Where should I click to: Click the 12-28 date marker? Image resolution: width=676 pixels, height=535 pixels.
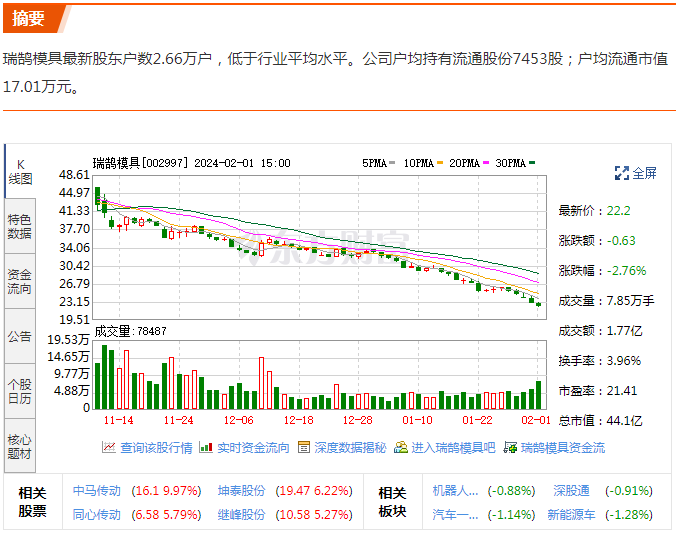point(357,420)
